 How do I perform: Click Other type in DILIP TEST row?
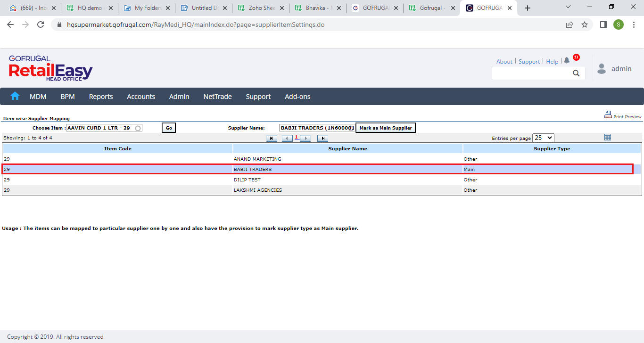471,180
